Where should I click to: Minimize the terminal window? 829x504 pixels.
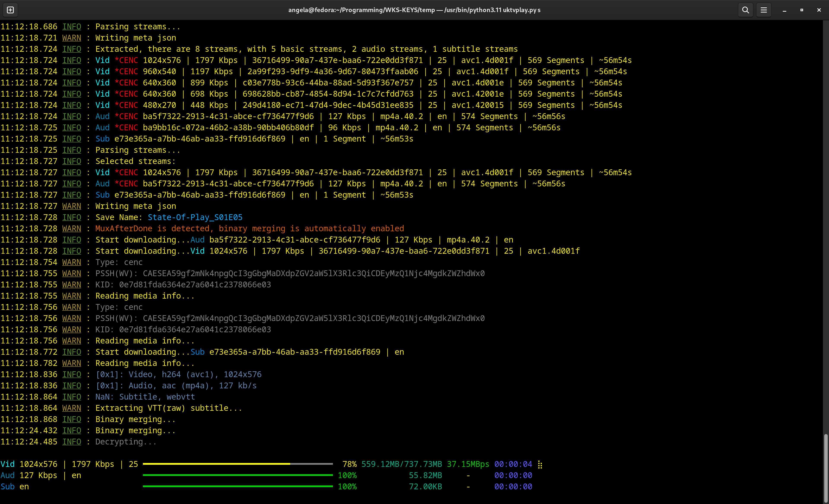coord(784,10)
